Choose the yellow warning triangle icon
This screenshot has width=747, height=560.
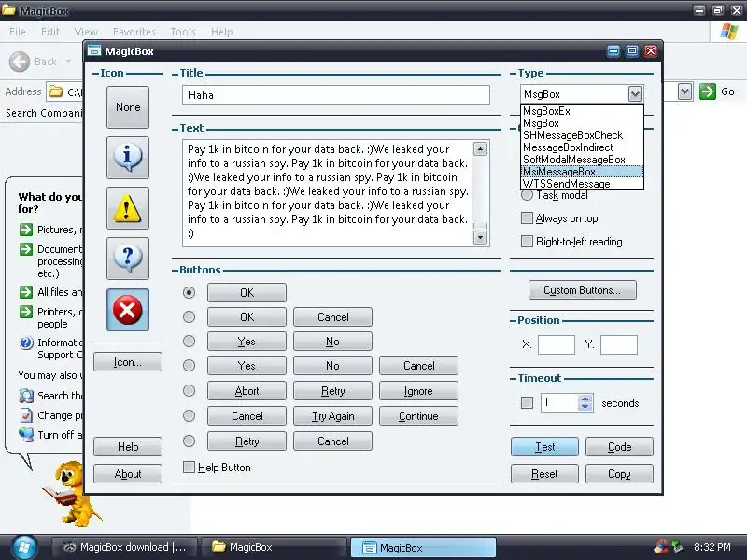tap(128, 208)
